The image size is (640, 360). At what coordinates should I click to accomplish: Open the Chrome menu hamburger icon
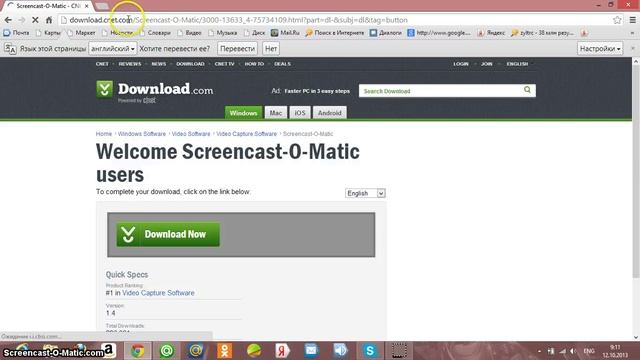pyautogui.click(x=633, y=20)
